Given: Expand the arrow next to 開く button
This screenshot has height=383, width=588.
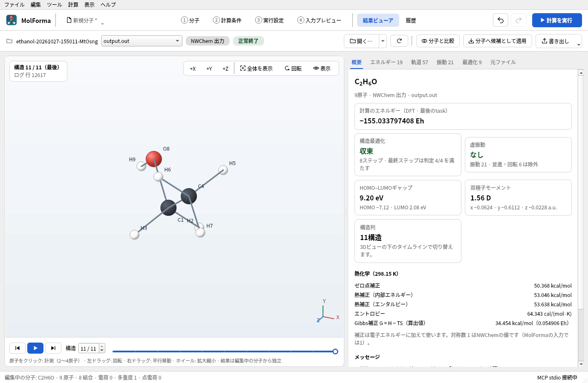Looking at the screenshot, I should point(383,41).
